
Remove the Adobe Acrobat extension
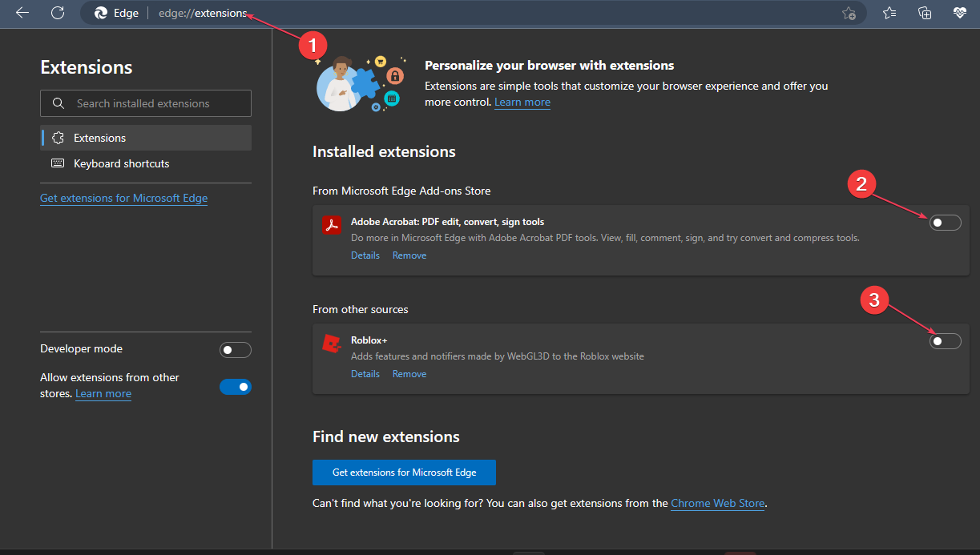pyautogui.click(x=409, y=255)
